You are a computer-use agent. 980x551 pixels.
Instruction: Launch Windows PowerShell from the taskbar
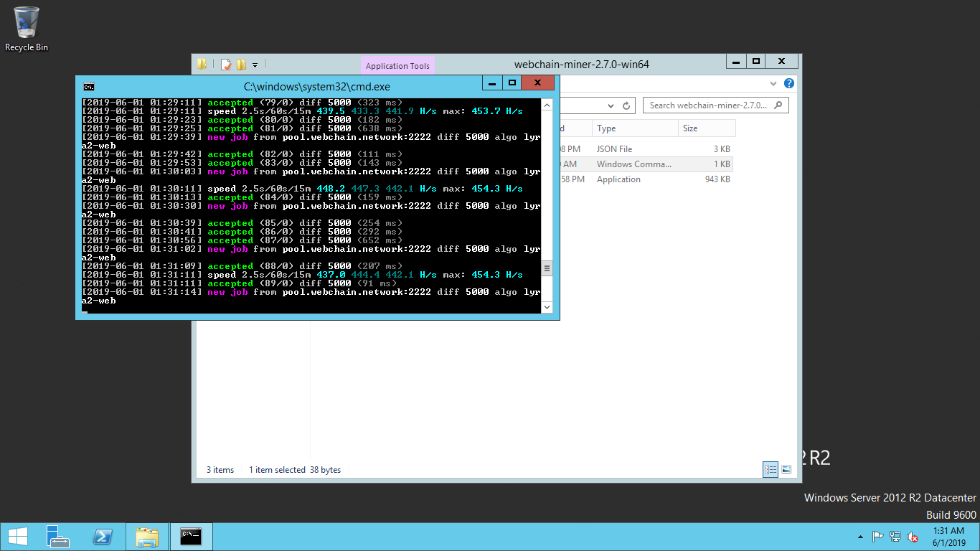click(x=103, y=537)
